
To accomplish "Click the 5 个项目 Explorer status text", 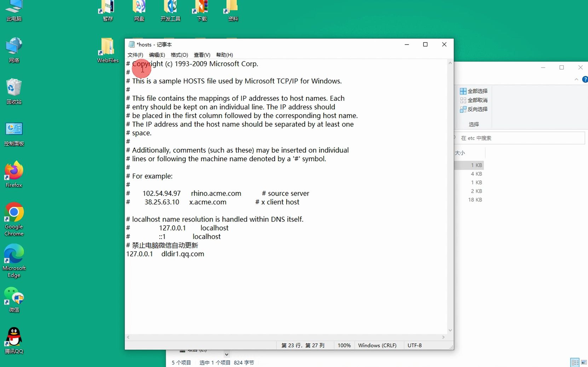I will (181, 363).
